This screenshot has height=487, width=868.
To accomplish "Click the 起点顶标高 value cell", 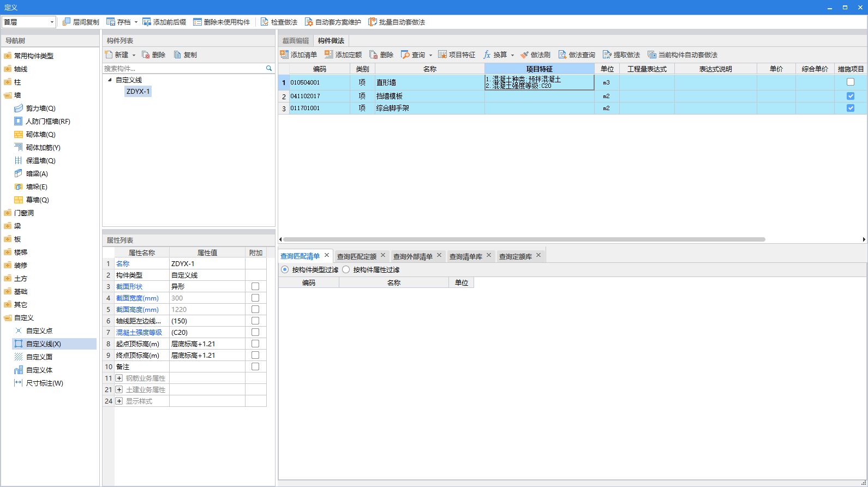I will [207, 344].
